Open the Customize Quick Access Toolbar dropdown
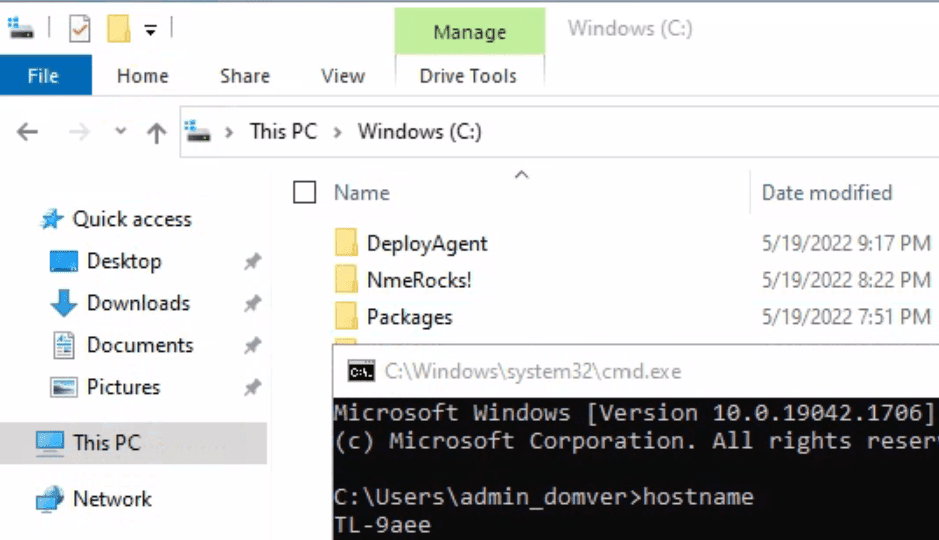The height and width of the screenshot is (540, 939). click(150, 30)
